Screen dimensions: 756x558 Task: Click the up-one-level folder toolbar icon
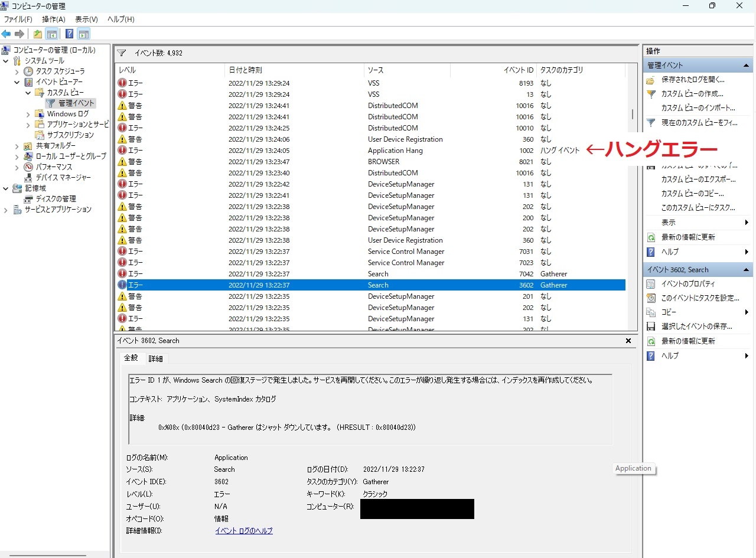click(38, 34)
